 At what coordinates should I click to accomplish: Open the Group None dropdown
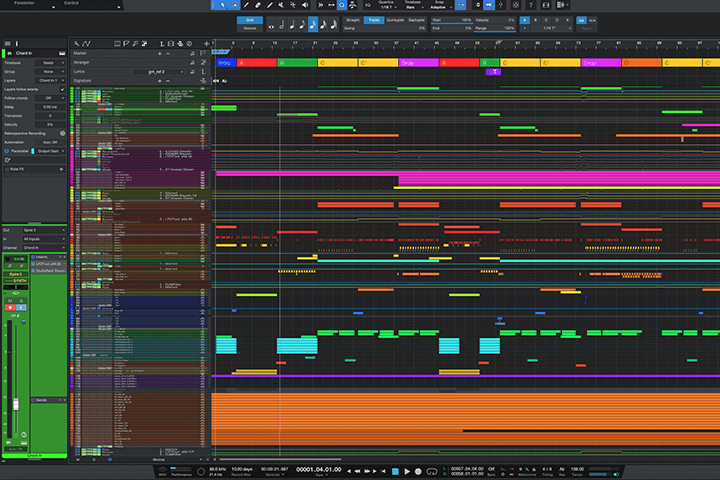coord(50,72)
